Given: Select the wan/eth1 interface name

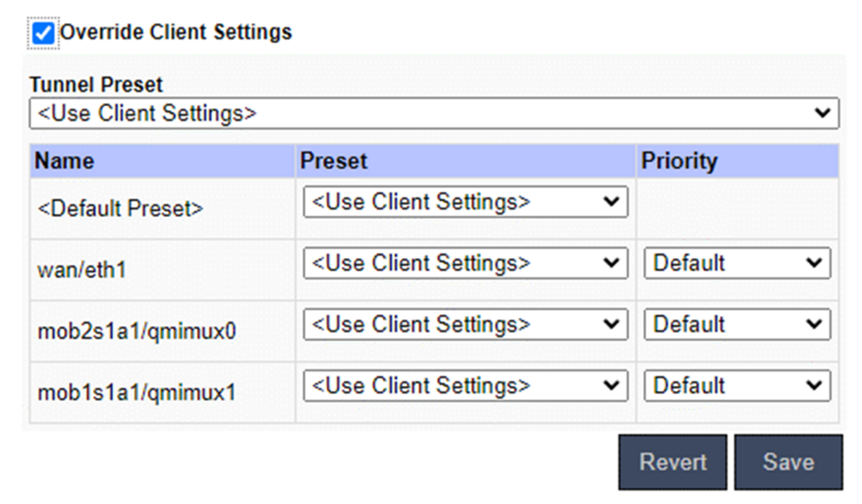Looking at the screenshot, I should [x=81, y=270].
